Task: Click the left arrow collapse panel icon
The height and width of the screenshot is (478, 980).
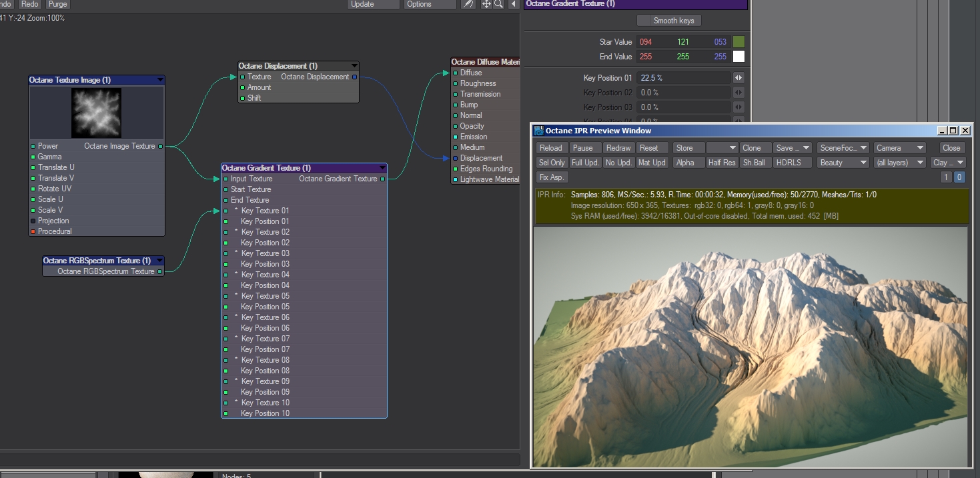Action: (513, 4)
